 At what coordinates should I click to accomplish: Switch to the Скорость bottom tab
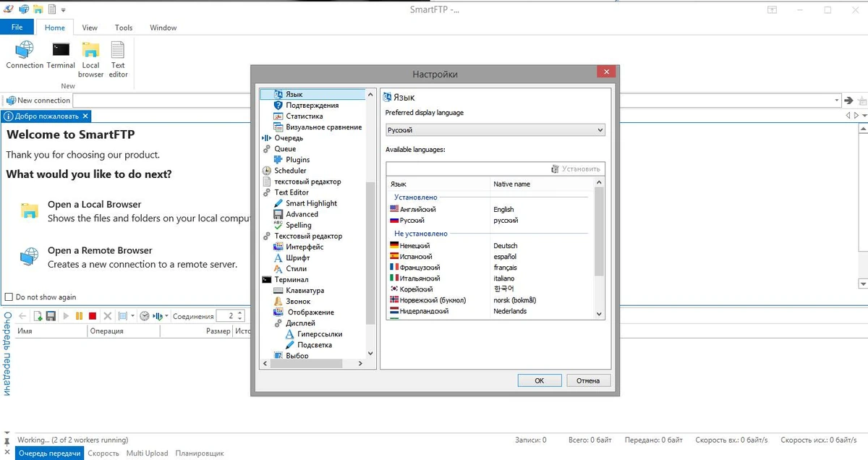[103, 453]
